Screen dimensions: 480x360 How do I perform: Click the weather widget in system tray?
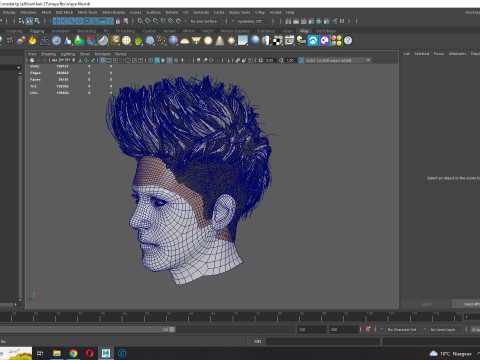450,353
